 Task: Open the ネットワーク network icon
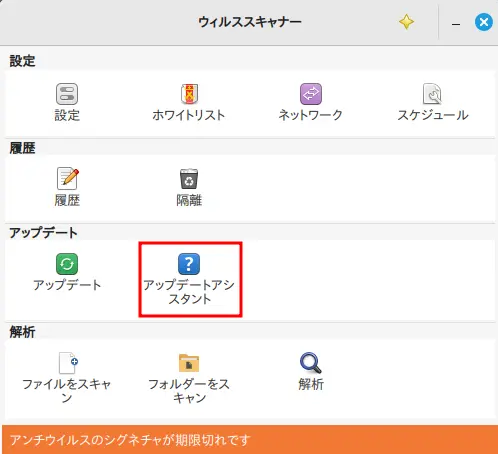pyautogui.click(x=311, y=94)
